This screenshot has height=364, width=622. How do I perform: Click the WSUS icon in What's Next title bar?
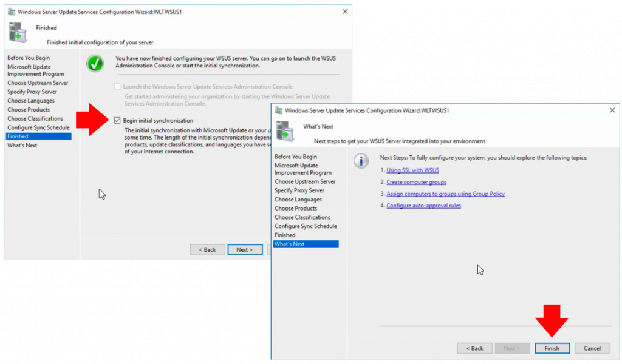pos(278,110)
